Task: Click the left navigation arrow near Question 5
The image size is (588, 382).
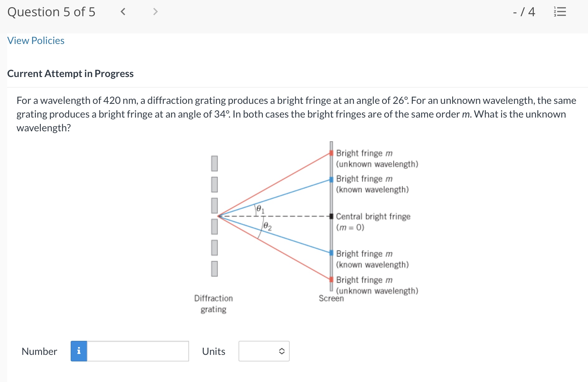Action: [x=123, y=12]
